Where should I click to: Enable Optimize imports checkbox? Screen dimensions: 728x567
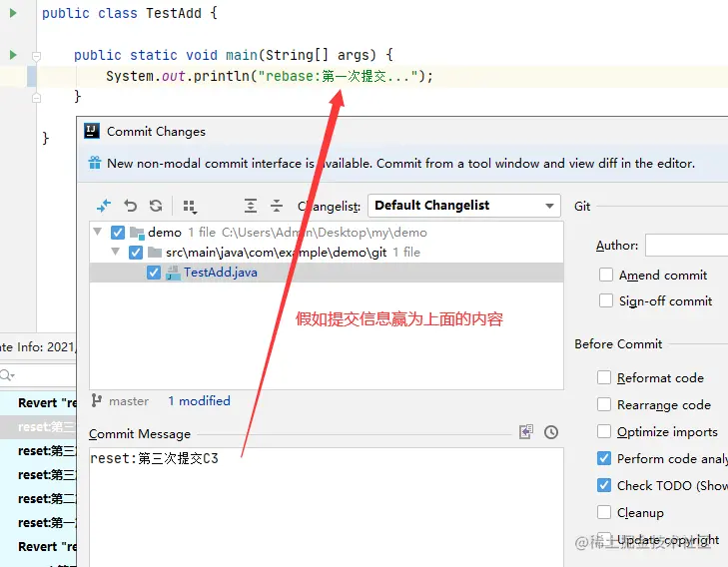click(x=604, y=431)
